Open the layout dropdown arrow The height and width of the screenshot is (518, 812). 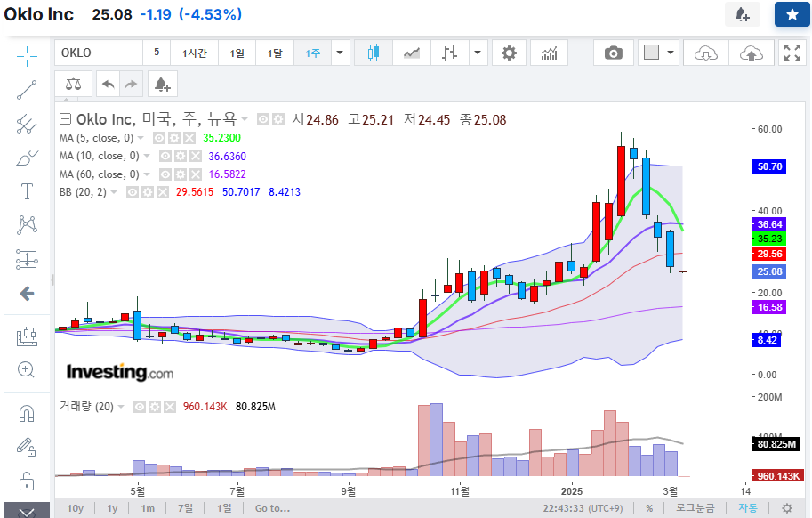click(671, 53)
